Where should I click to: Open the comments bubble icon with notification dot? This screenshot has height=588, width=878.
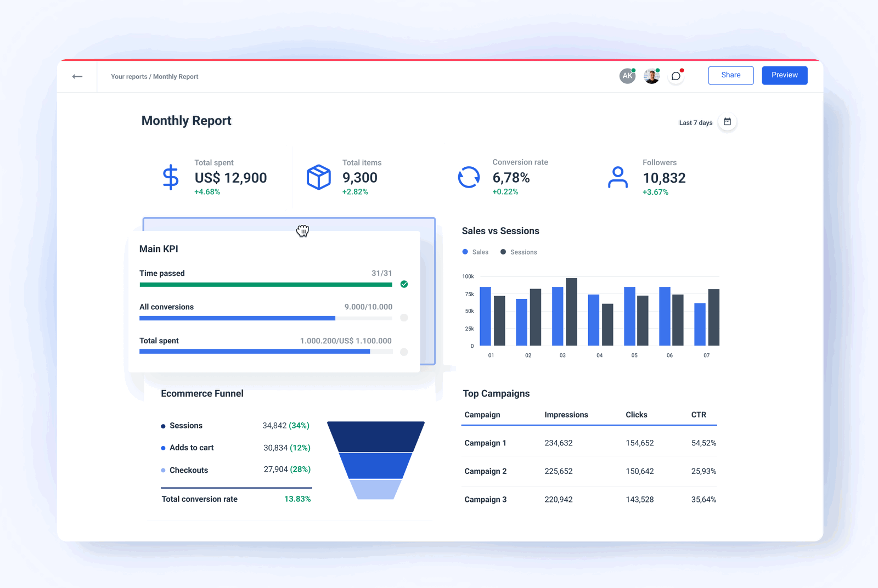676,76
